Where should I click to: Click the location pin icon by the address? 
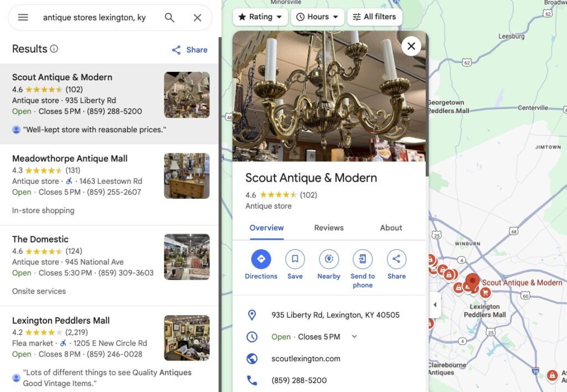click(x=252, y=315)
